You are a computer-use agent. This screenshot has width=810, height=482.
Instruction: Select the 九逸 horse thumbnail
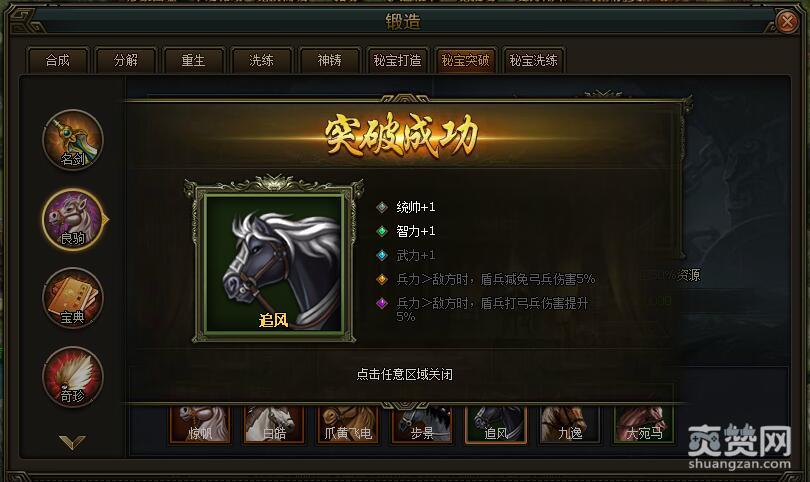(x=570, y=425)
